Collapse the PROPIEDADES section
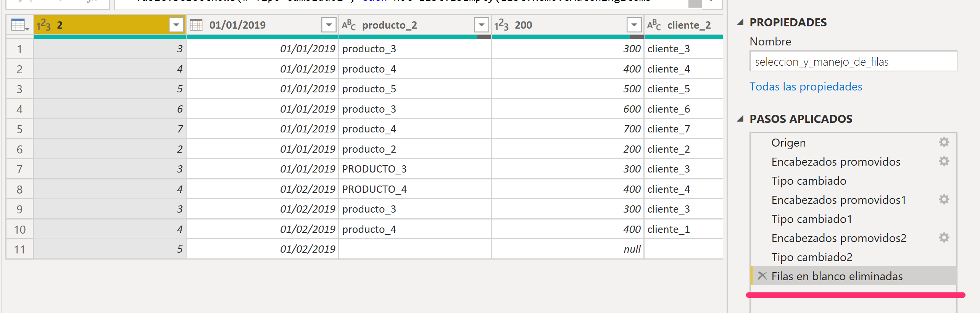980x313 pixels. (740, 22)
